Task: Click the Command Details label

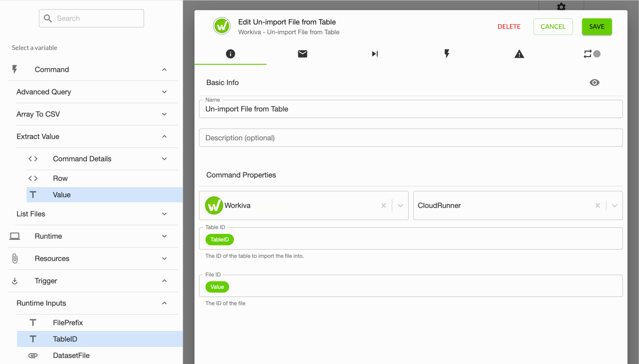Action: (82, 159)
